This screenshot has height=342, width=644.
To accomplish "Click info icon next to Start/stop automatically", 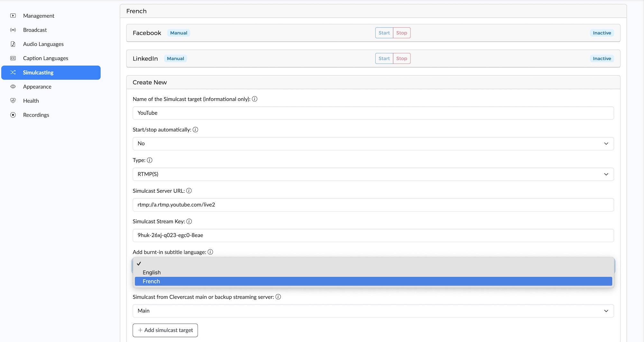I will coord(195,130).
